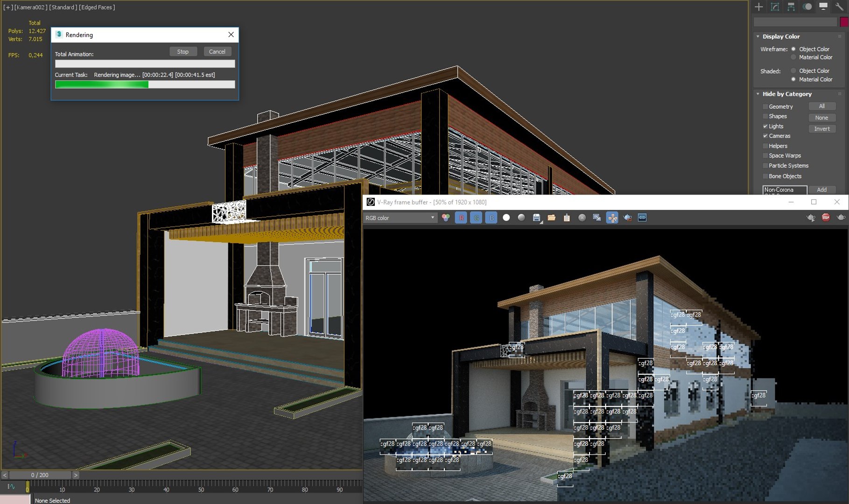Click Cancel in the Rendering dialog
Viewport: 849px width, 504px height.
217,52
